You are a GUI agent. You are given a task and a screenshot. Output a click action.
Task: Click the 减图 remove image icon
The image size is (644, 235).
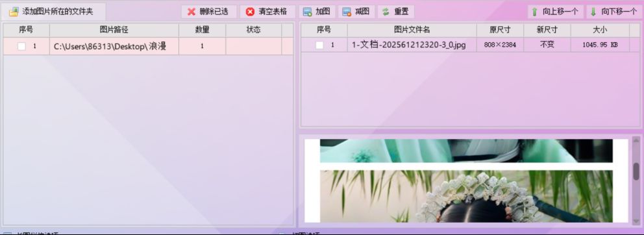(346, 12)
